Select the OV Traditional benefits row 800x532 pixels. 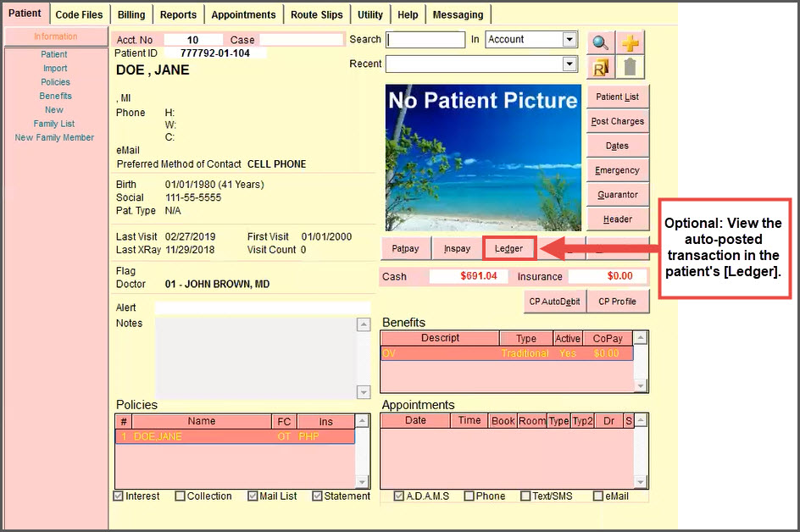[507, 353]
